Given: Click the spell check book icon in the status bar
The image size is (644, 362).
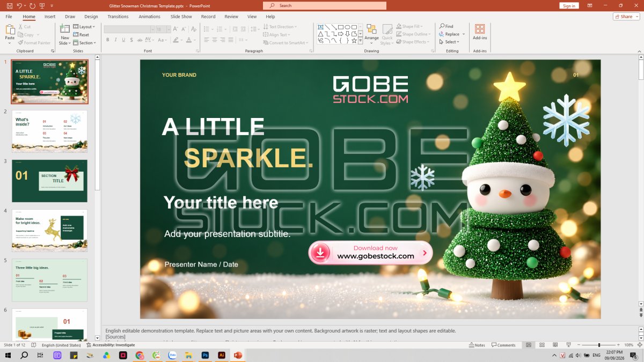Looking at the screenshot, I should click(34, 345).
